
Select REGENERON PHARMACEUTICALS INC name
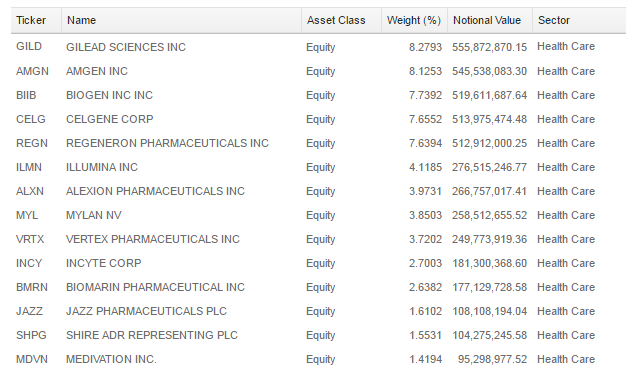coord(167,143)
